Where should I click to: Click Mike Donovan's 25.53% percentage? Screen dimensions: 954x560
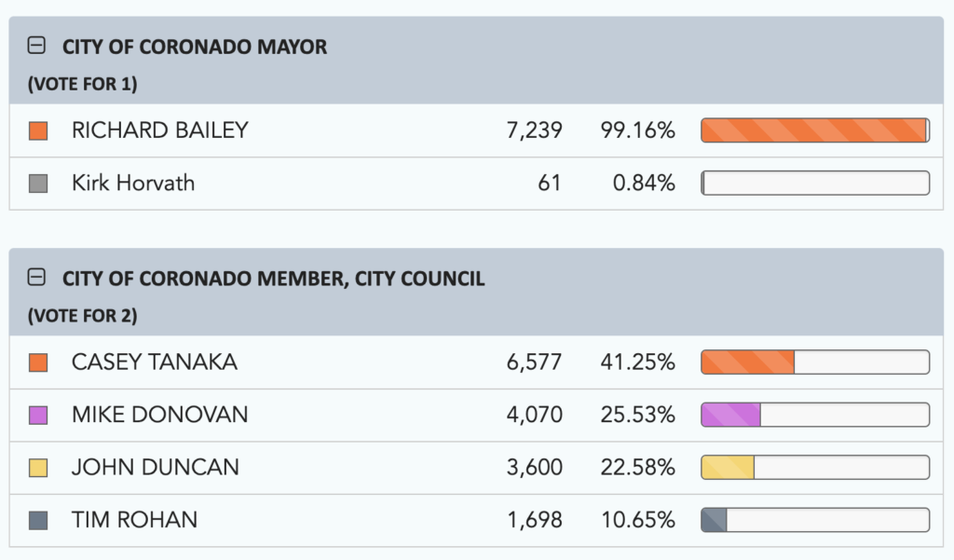(x=638, y=415)
